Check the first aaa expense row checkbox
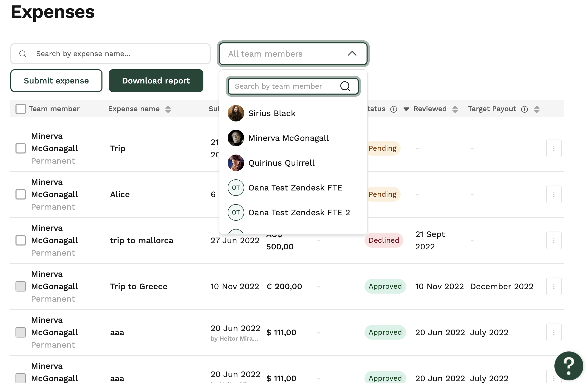 tap(21, 332)
